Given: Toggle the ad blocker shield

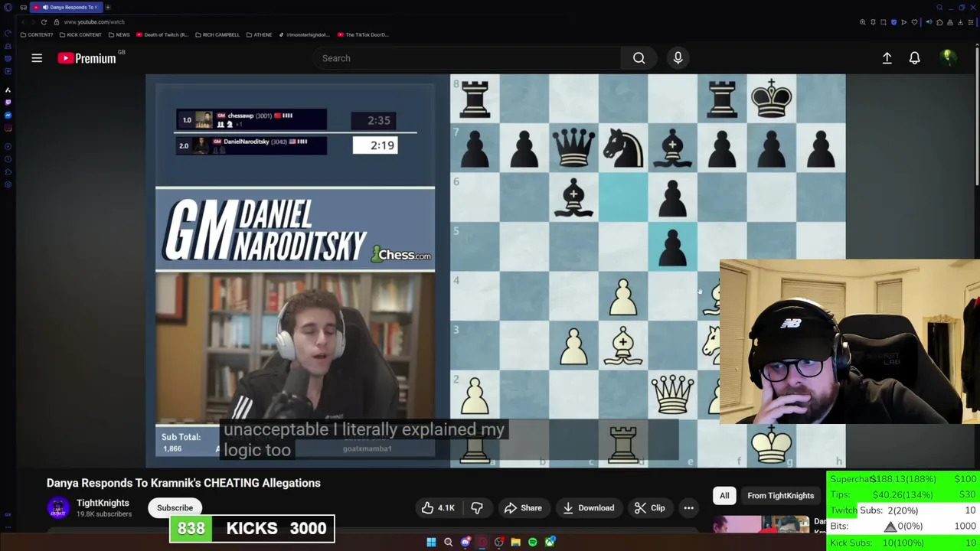Looking at the screenshot, I should [x=893, y=22].
